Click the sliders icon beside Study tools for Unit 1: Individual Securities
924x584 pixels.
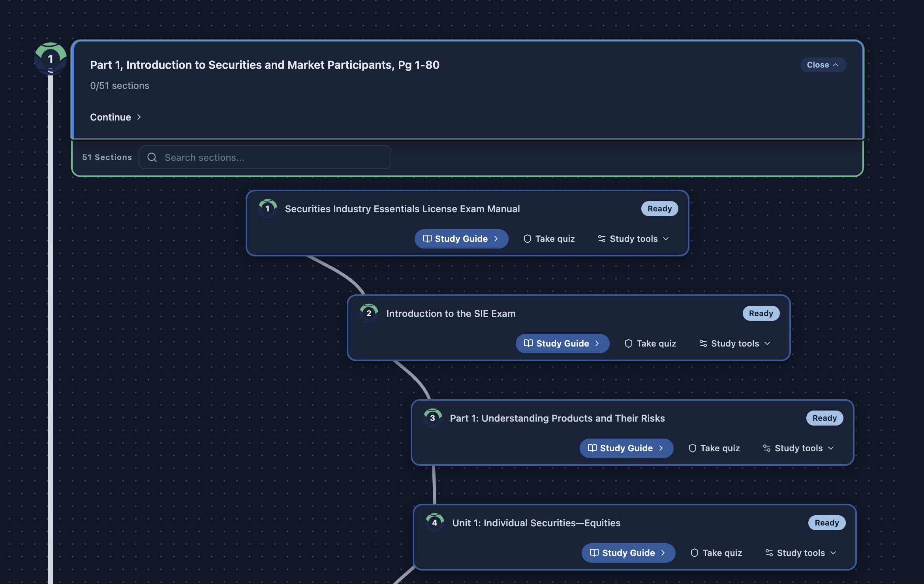pyautogui.click(x=769, y=553)
